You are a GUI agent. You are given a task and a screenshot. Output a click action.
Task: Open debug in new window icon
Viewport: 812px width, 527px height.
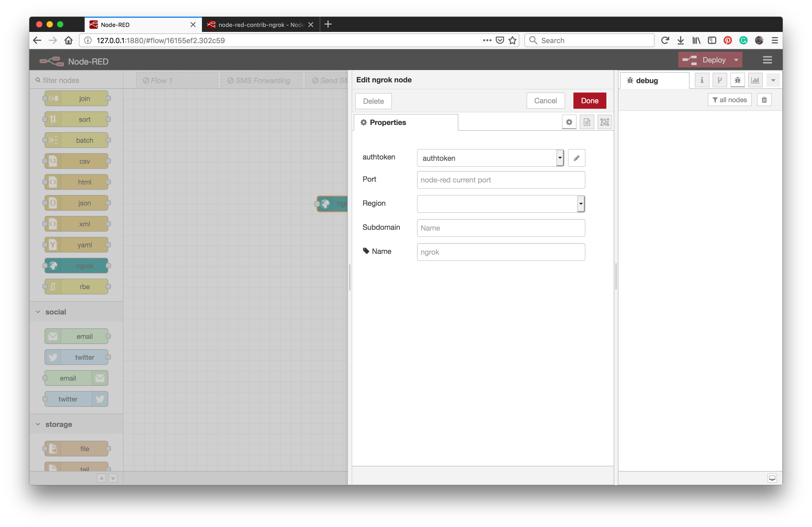point(772,478)
